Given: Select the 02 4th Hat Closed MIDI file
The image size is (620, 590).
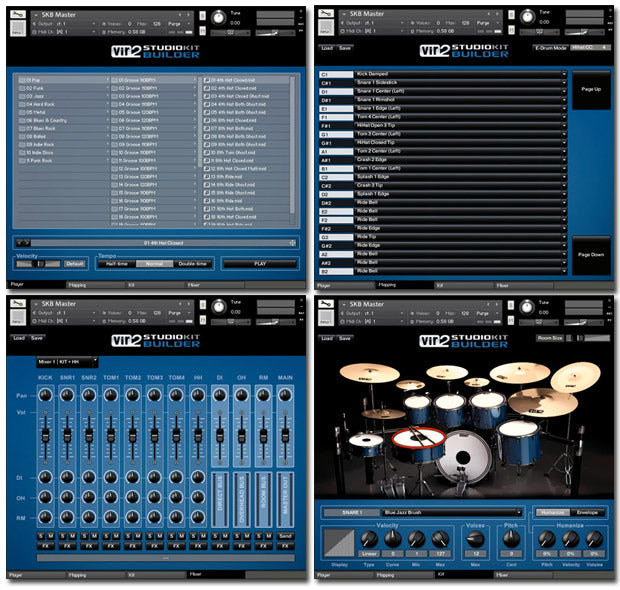Looking at the screenshot, I should click(x=246, y=88).
